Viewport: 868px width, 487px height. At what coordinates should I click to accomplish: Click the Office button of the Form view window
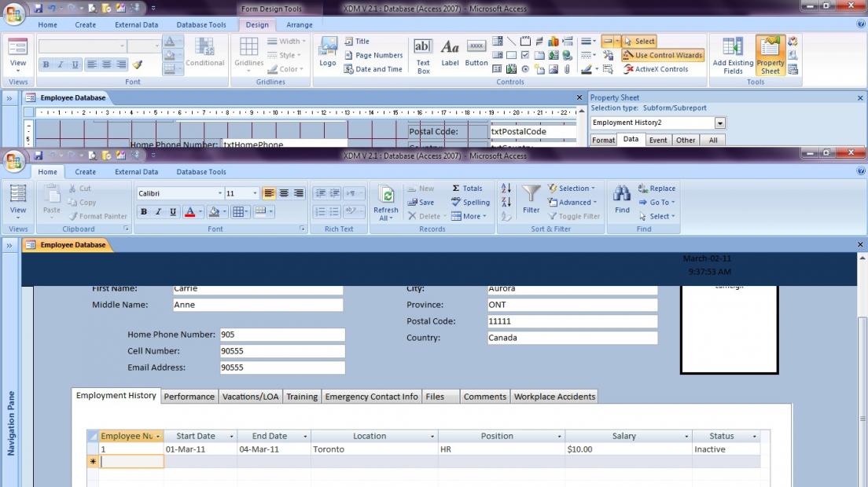click(x=14, y=161)
